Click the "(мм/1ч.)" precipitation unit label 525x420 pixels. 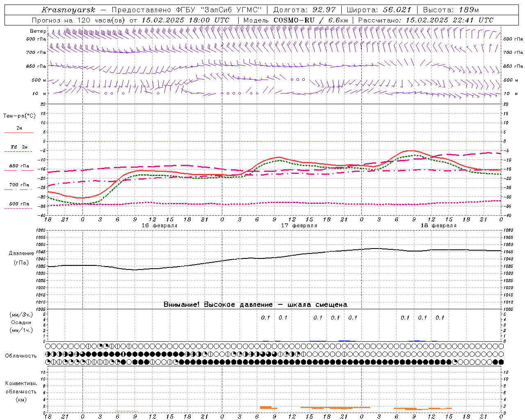click(21, 330)
